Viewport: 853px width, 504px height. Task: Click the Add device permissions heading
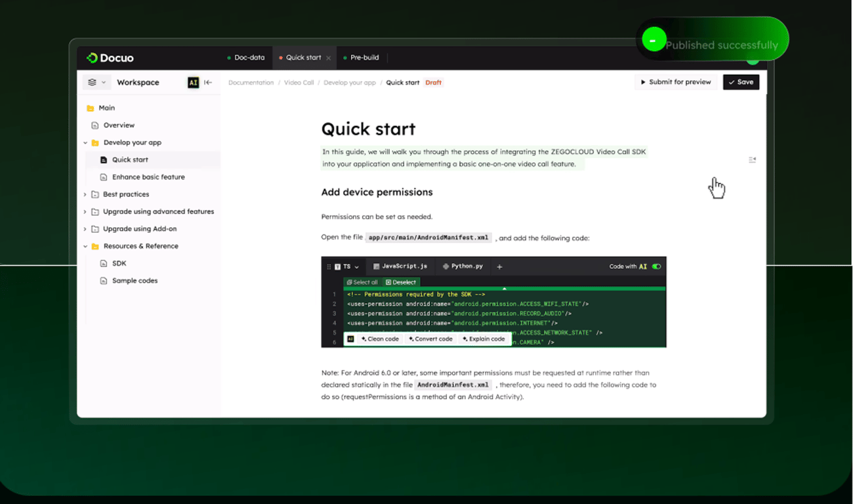[x=377, y=192]
